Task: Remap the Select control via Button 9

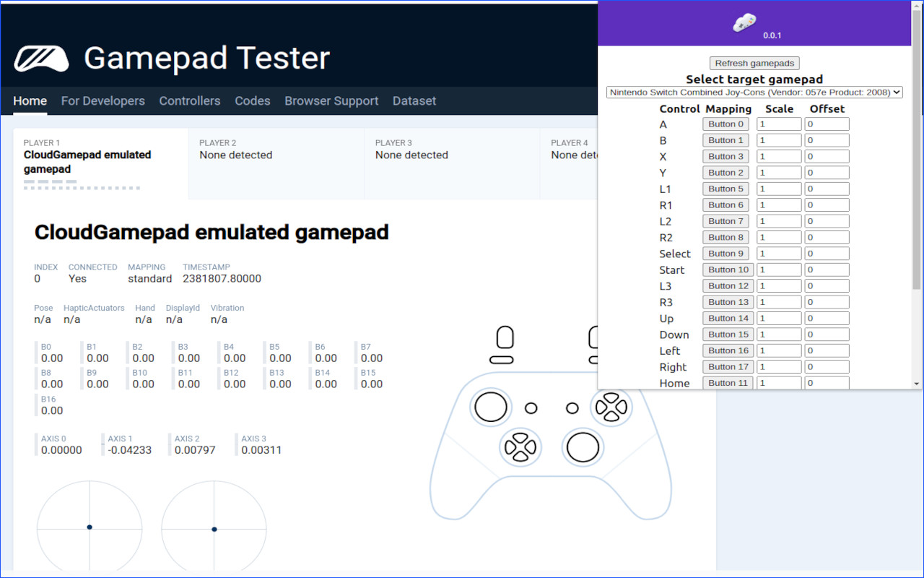Action: 725,253
